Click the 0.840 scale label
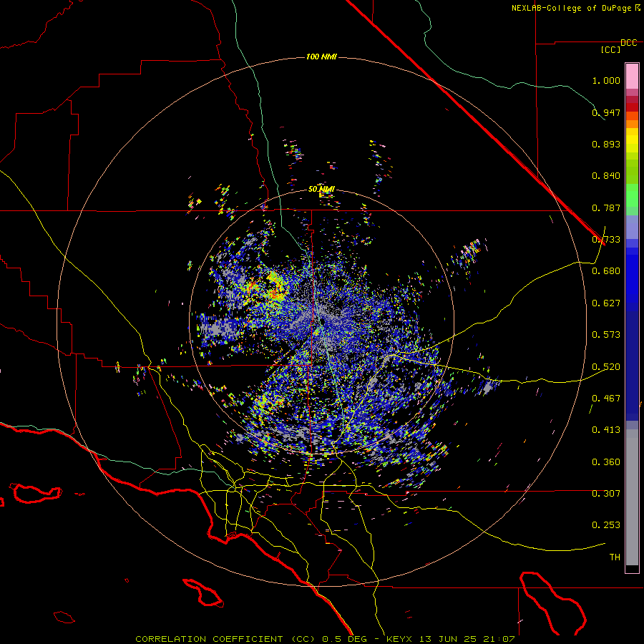Image resolution: width=644 pixels, height=644 pixels. point(606,175)
